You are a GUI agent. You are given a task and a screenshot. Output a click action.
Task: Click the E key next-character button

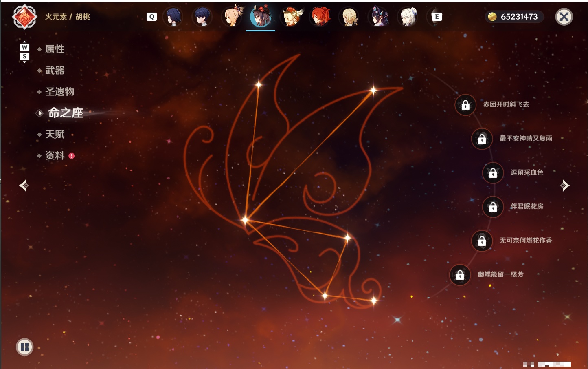437,17
